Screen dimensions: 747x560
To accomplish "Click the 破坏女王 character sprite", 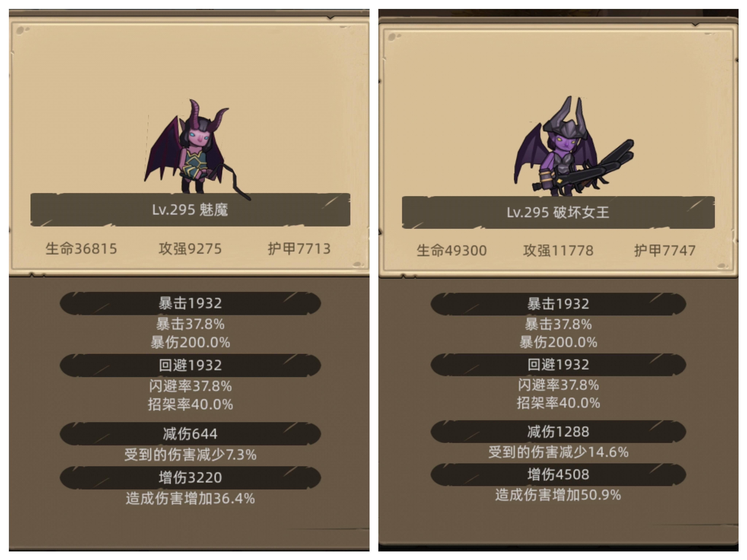I will point(573,146).
